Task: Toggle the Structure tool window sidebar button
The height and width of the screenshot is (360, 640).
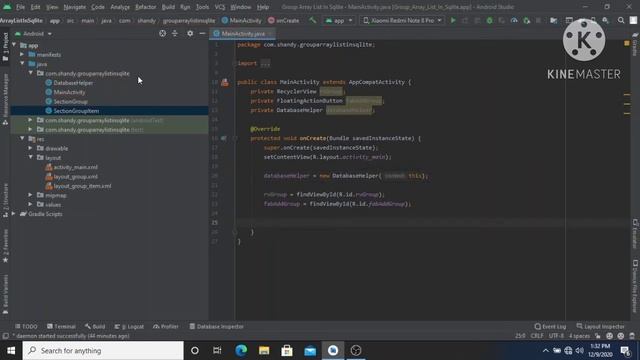Action: coord(5,200)
